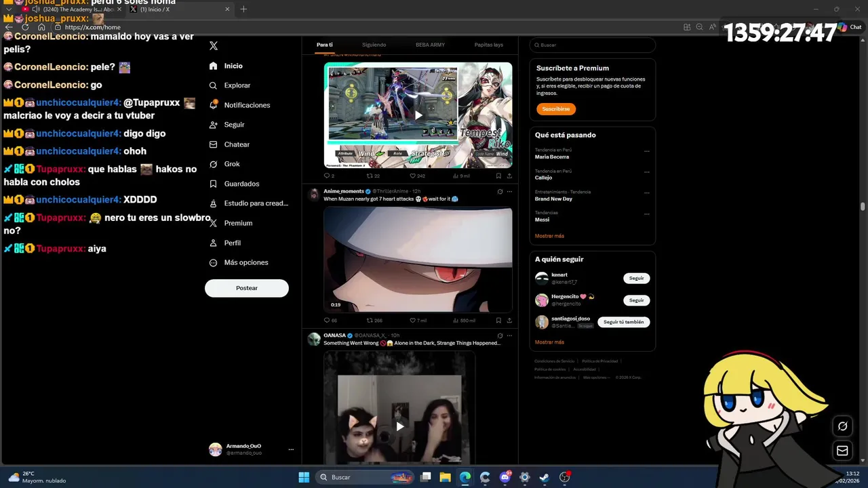Open Grok explain icon on OANASA post
The width and height of the screenshot is (868, 488).
pyautogui.click(x=500, y=335)
